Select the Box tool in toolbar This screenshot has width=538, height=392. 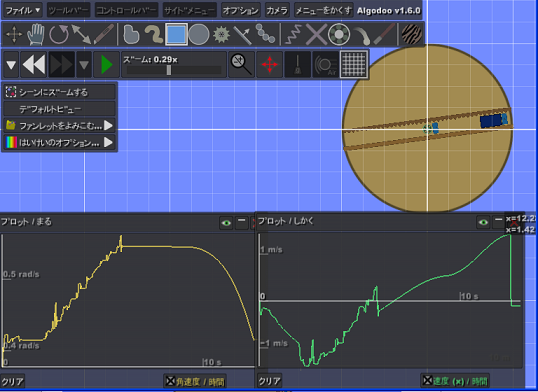[176, 34]
